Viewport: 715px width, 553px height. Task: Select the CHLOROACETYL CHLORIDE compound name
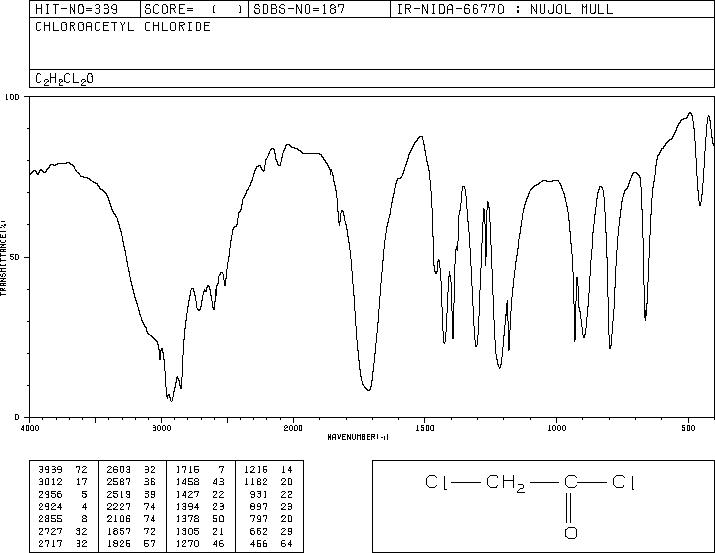pos(123,26)
